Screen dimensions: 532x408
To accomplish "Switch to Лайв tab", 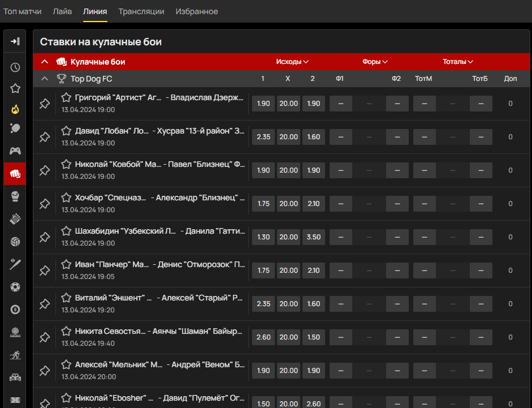I will pos(62,11).
